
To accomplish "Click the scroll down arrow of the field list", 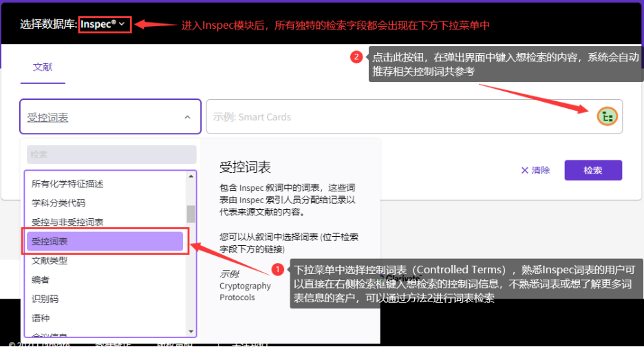I will pyautogui.click(x=191, y=331).
